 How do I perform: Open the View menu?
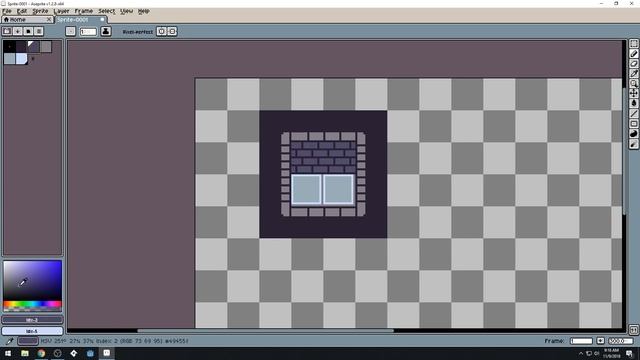click(x=127, y=11)
